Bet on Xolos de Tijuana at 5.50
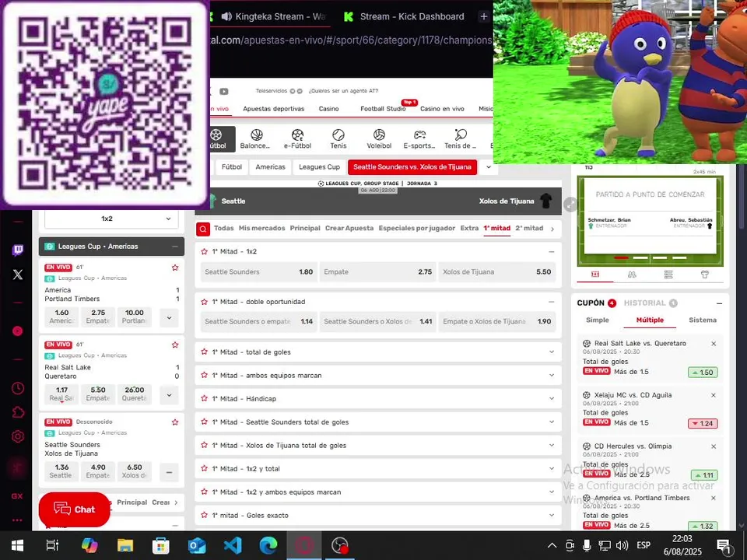Image resolution: width=747 pixels, height=560 pixels. [x=497, y=272]
